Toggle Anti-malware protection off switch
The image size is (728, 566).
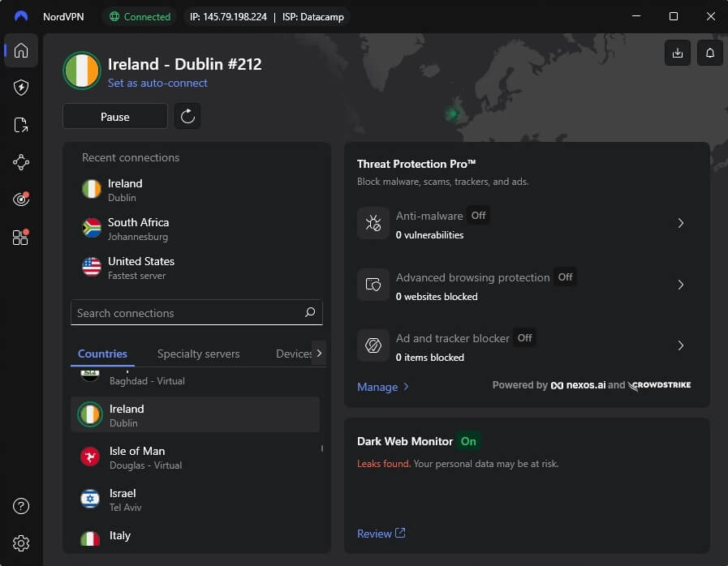(478, 215)
